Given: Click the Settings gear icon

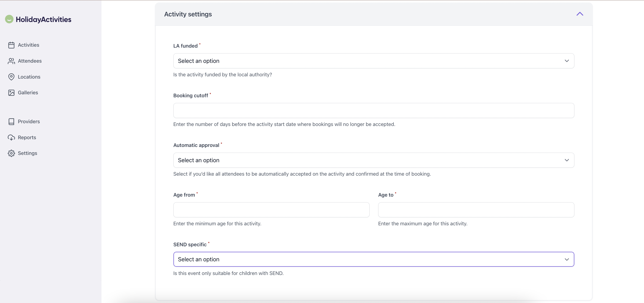Looking at the screenshot, I should coord(11,153).
